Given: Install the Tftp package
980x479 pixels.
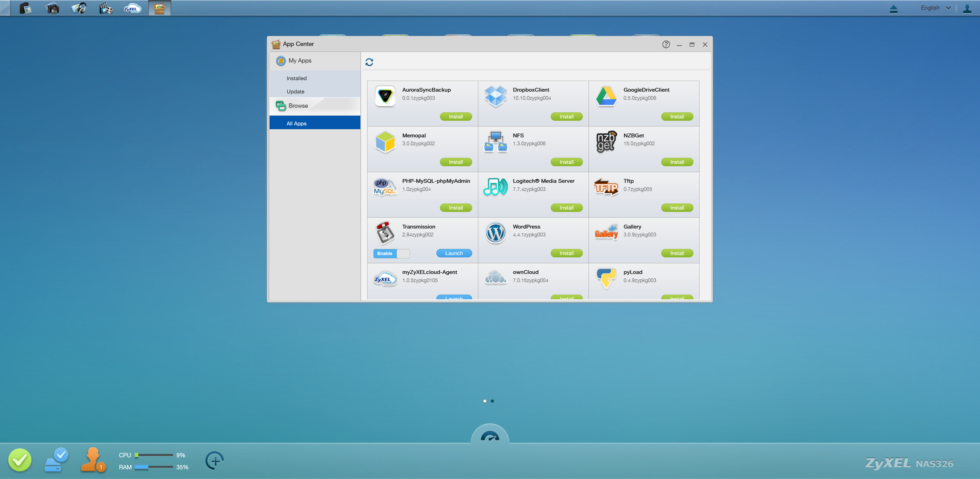Looking at the screenshot, I should point(677,208).
